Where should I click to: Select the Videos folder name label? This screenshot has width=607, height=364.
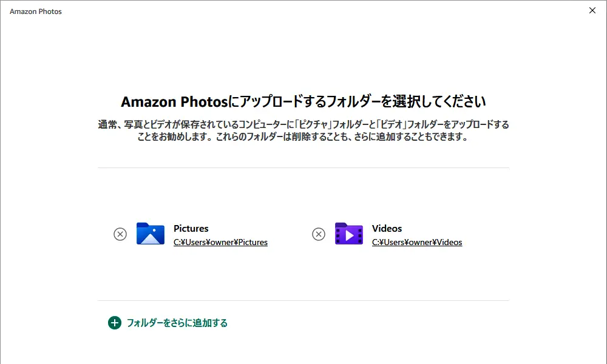[x=387, y=228]
